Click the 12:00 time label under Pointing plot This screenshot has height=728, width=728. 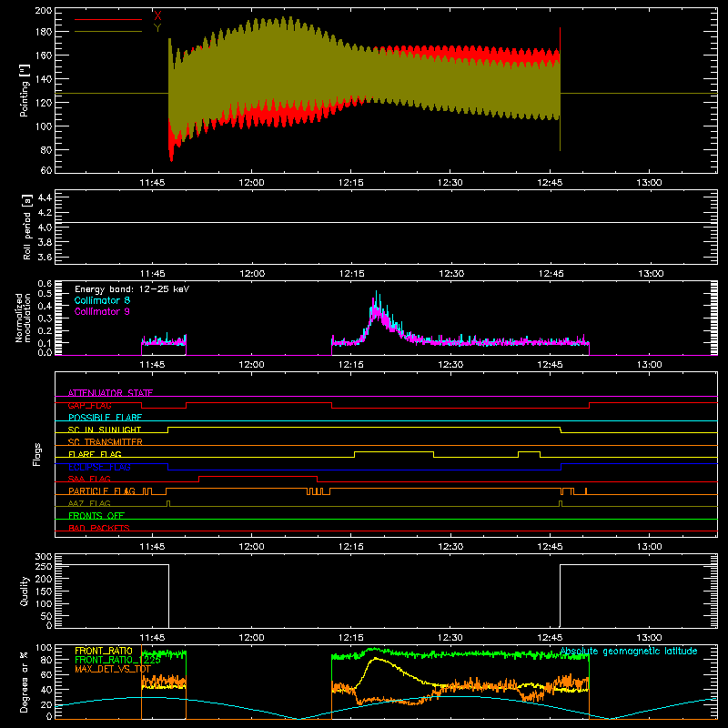pyautogui.click(x=252, y=183)
